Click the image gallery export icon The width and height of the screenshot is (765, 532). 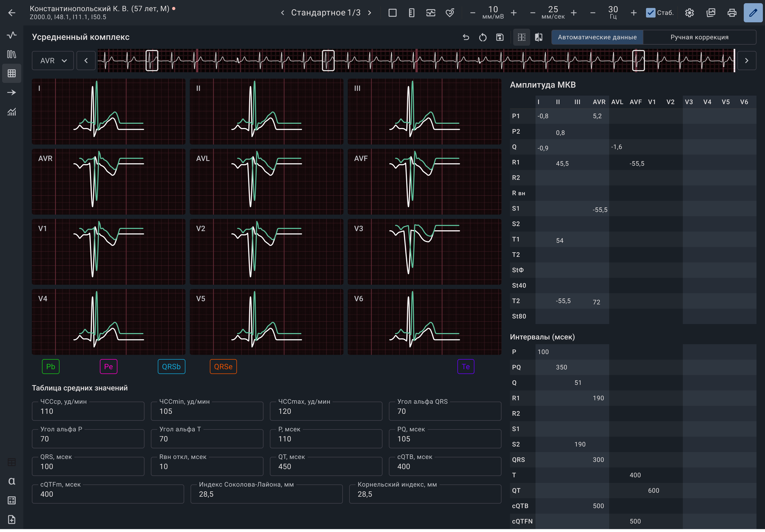point(711,13)
